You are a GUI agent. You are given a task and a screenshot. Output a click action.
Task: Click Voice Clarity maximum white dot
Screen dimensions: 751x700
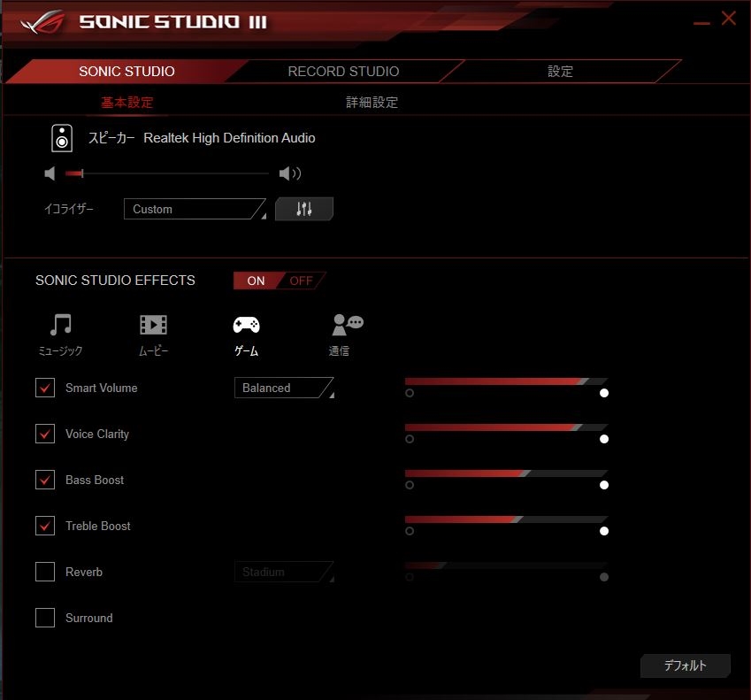pos(604,439)
